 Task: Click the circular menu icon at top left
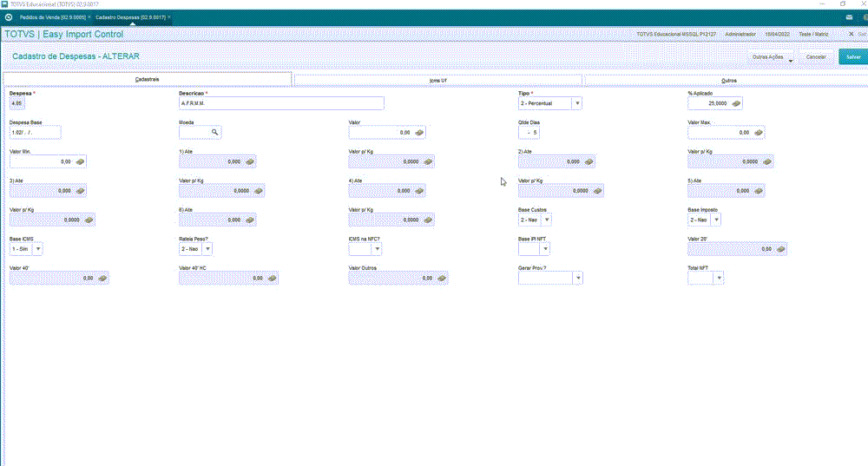coord(9,17)
